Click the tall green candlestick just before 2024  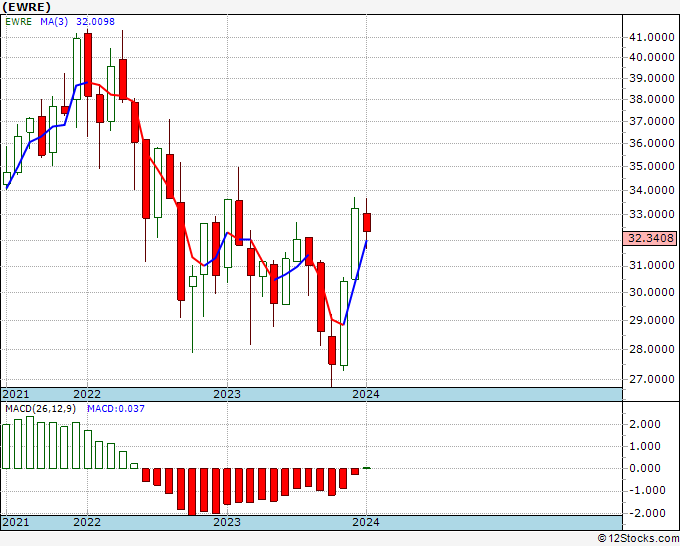[355, 244]
